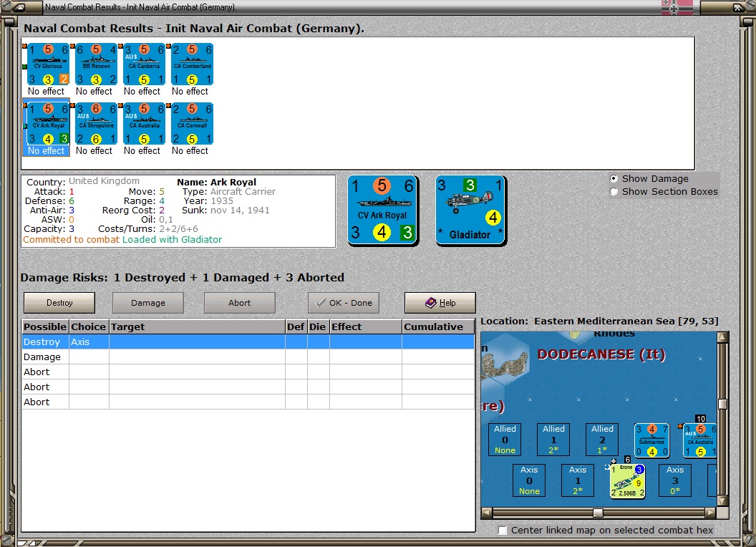This screenshot has height=547, width=756.
Task: Click 'Loaded with Gladiator' status text
Action: tap(172, 239)
